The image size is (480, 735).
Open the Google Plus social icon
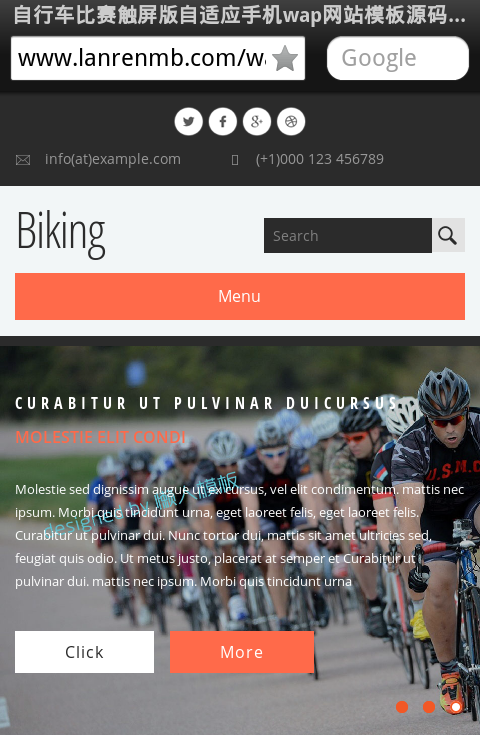(257, 122)
